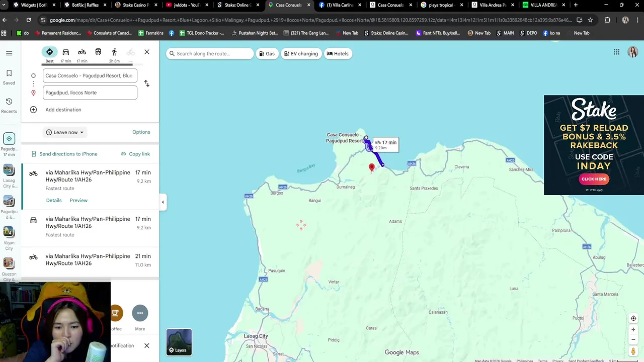Search for EV charging along route
Image resolution: width=644 pixels, height=362 pixels.
(301, 54)
